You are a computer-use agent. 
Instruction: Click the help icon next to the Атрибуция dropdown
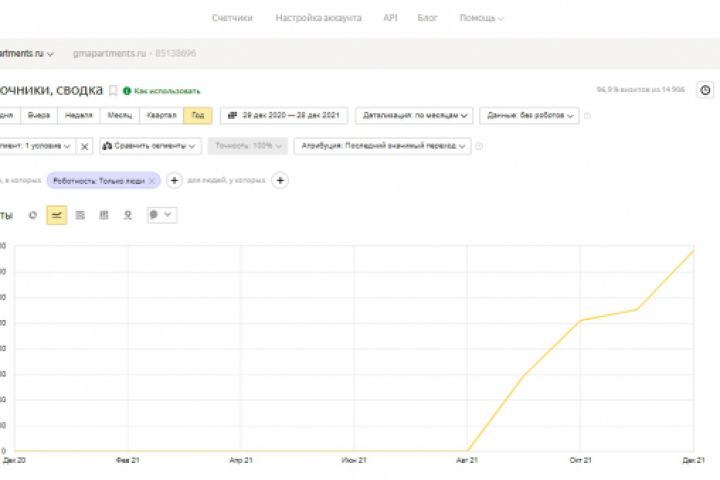coord(479,146)
